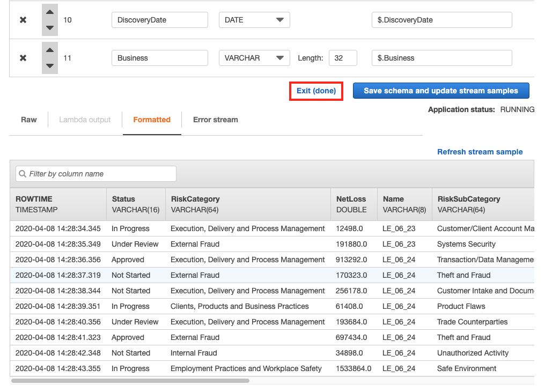
Task: Switch to the Raw tab
Action: [x=28, y=120]
